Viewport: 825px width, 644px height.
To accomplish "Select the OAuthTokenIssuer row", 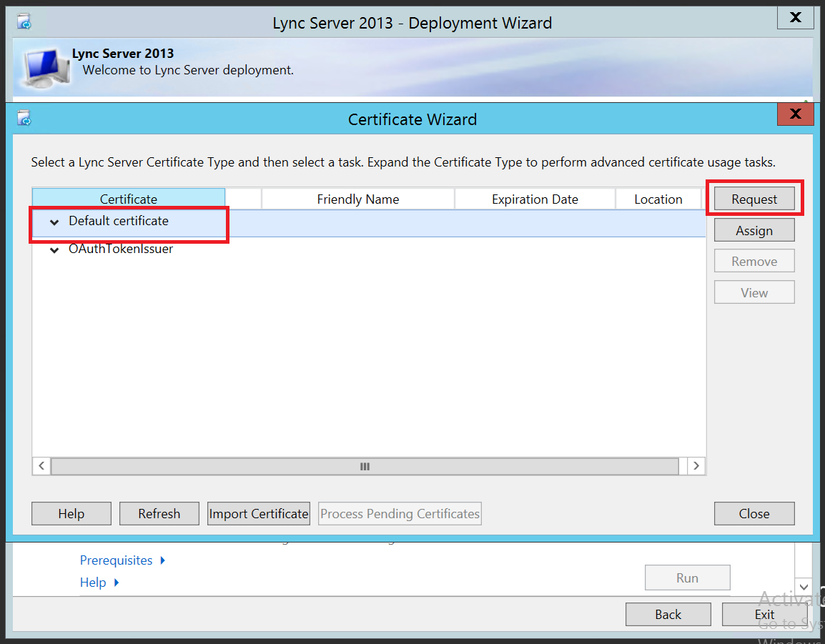I will (368, 249).
